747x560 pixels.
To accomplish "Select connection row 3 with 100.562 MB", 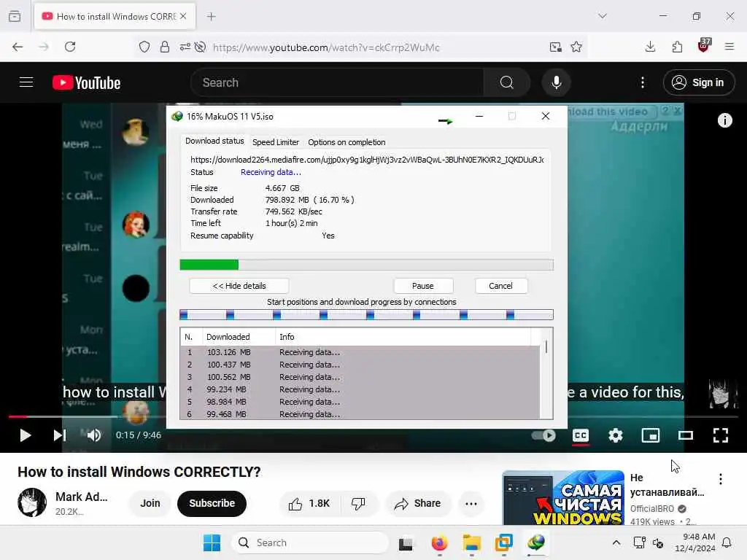I will [x=360, y=377].
